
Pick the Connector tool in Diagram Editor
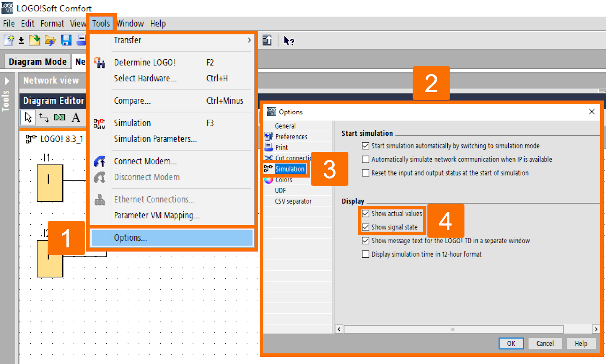click(x=44, y=117)
